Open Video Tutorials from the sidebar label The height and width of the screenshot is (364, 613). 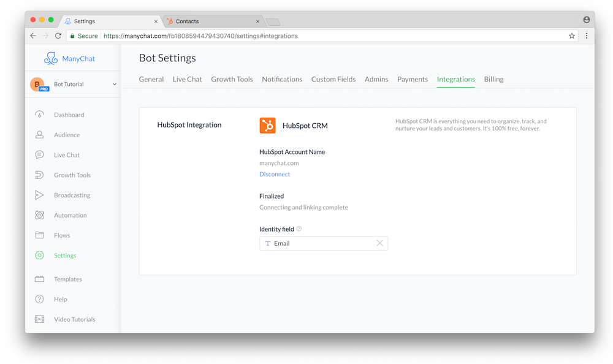coord(75,319)
